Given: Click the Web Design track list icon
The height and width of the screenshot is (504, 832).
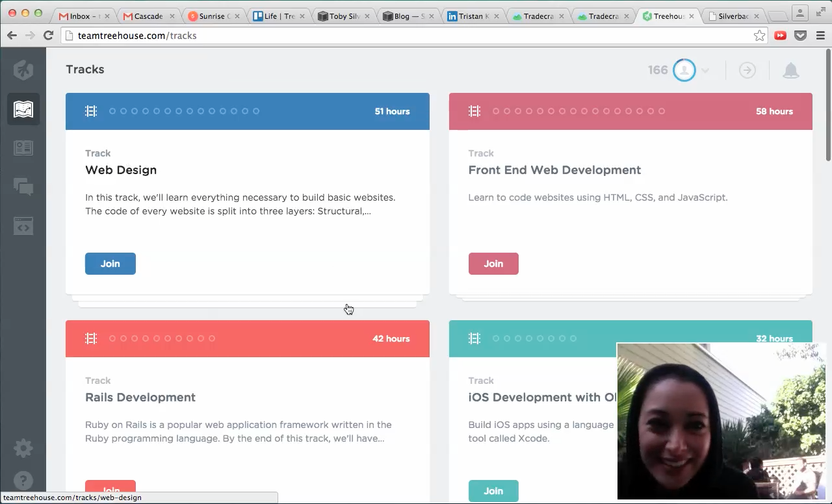Looking at the screenshot, I should tap(91, 111).
